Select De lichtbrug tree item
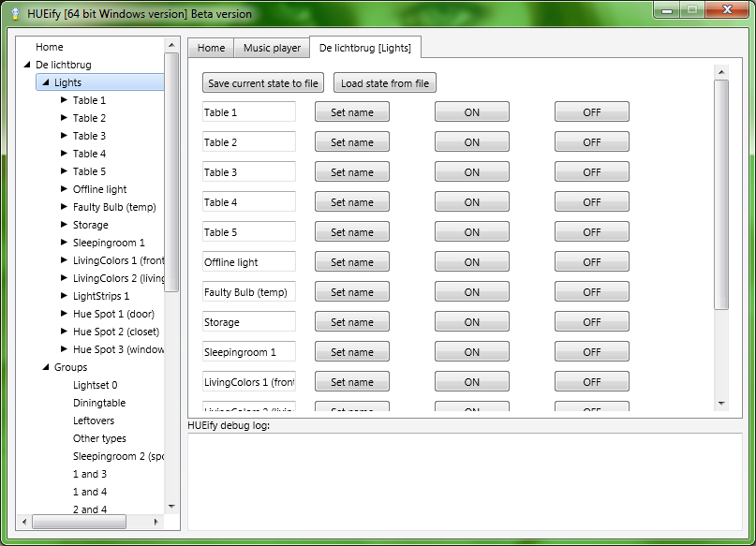Screen dimensions: 756x546 [x=63, y=65]
